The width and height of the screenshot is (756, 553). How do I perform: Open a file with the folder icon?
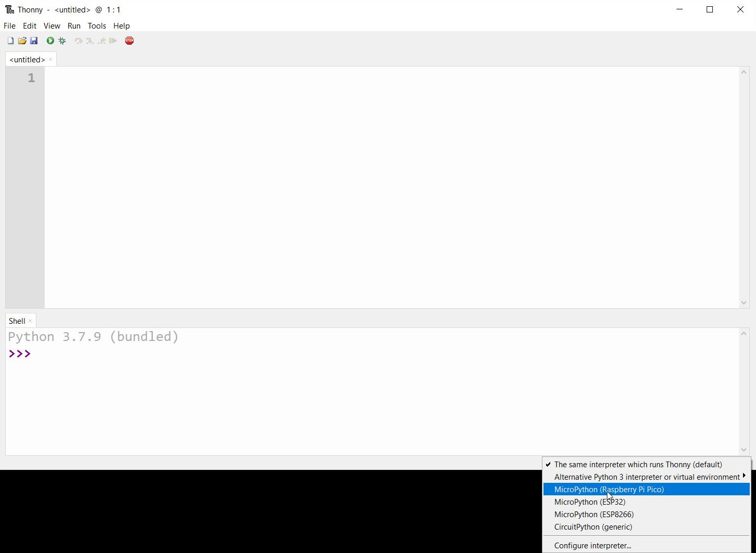(22, 41)
